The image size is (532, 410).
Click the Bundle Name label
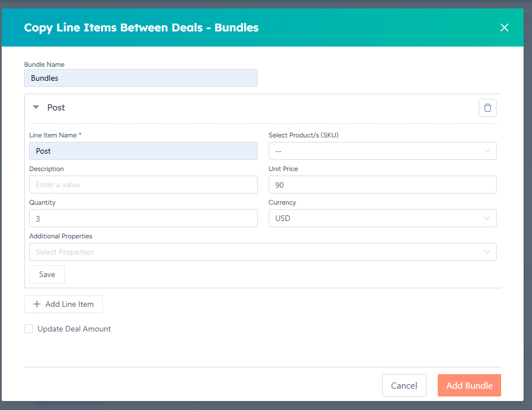[x=44, y=65]
